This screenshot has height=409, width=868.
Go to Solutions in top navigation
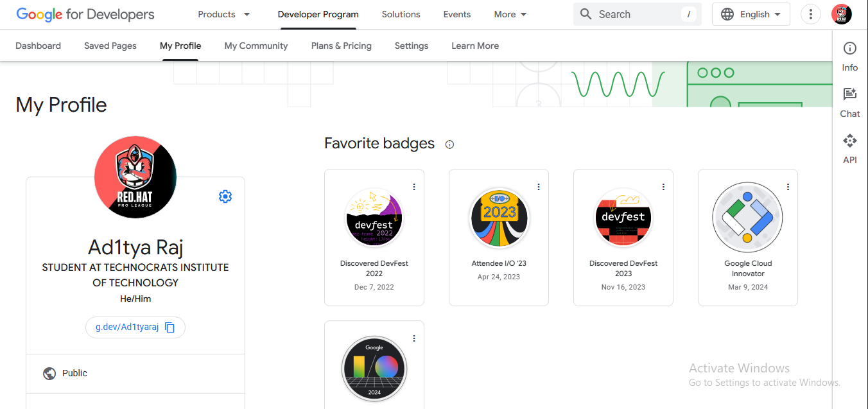(x=401, y=14)
